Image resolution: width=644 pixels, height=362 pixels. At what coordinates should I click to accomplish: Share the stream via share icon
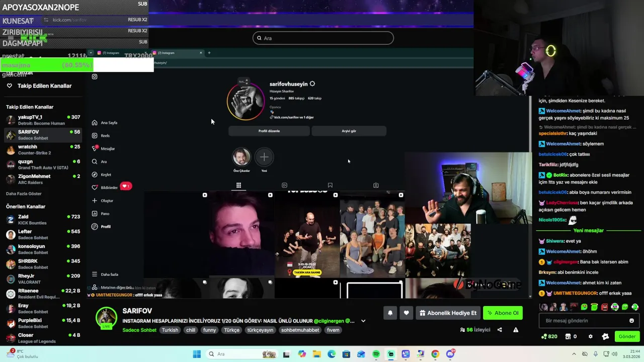[x=500, y=330]
